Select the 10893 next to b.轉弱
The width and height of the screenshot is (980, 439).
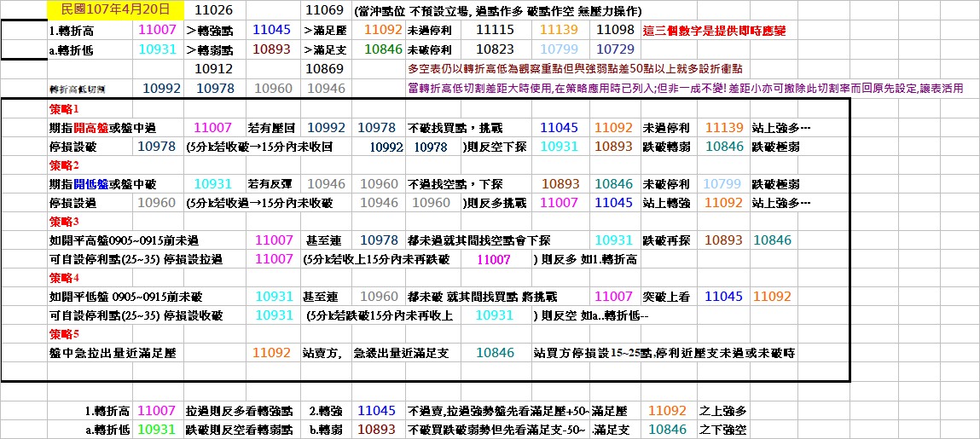pos(377,430)
